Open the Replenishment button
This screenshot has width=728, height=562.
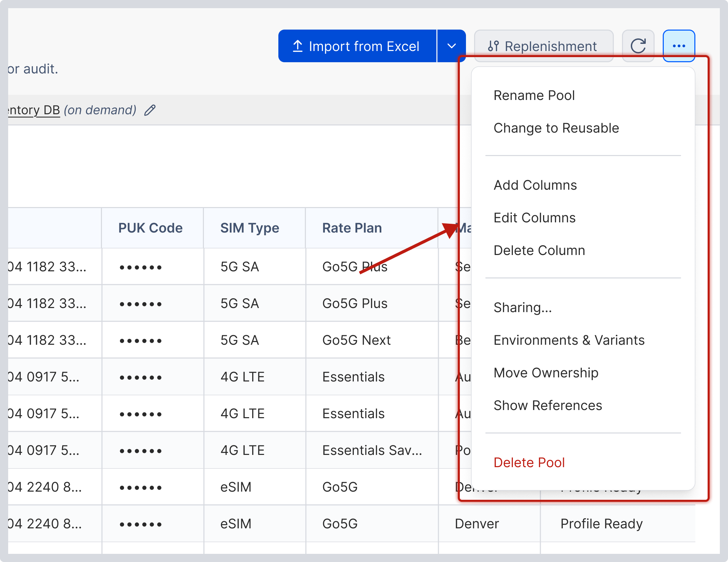click(543, 46)
